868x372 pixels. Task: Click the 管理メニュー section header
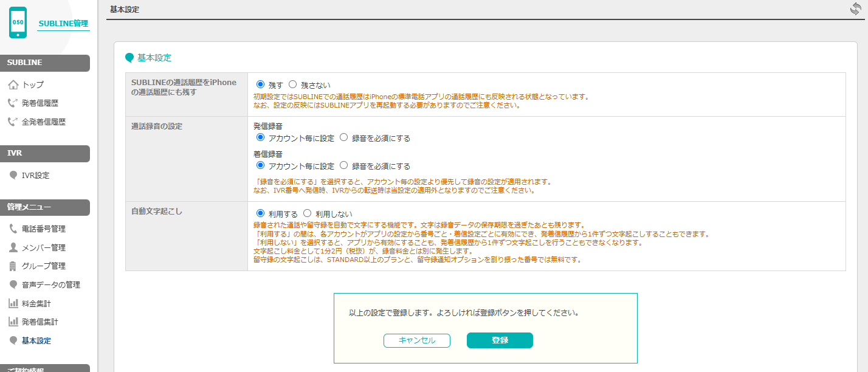click(x=45, y=207)
